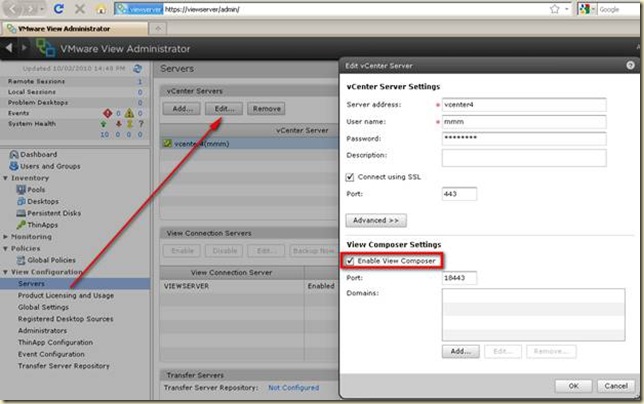The width and height of the screenshot is (644, 404).
Task: Click the search engine icon in search box
Action: coord(584,9)
